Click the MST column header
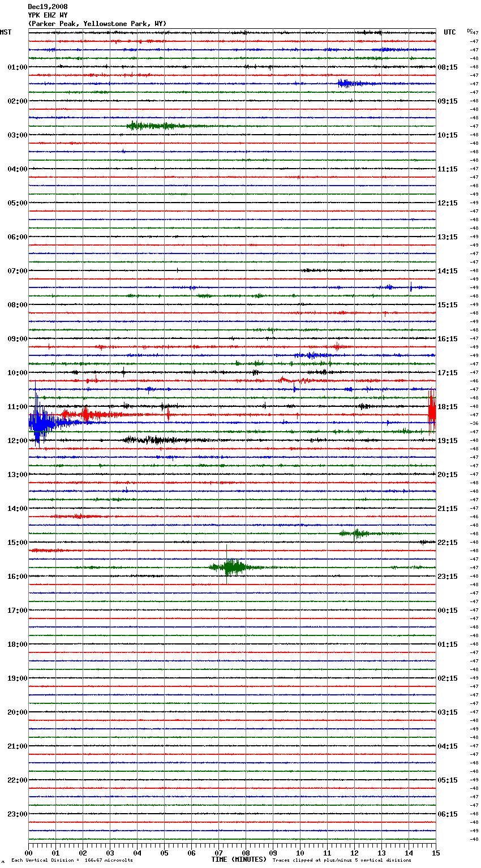Screen dimensions: 481x868 [6, 32]
